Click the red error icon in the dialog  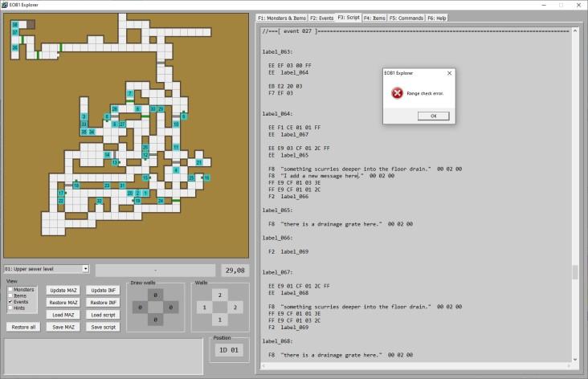pyautogui.click(x=397, y=93)
